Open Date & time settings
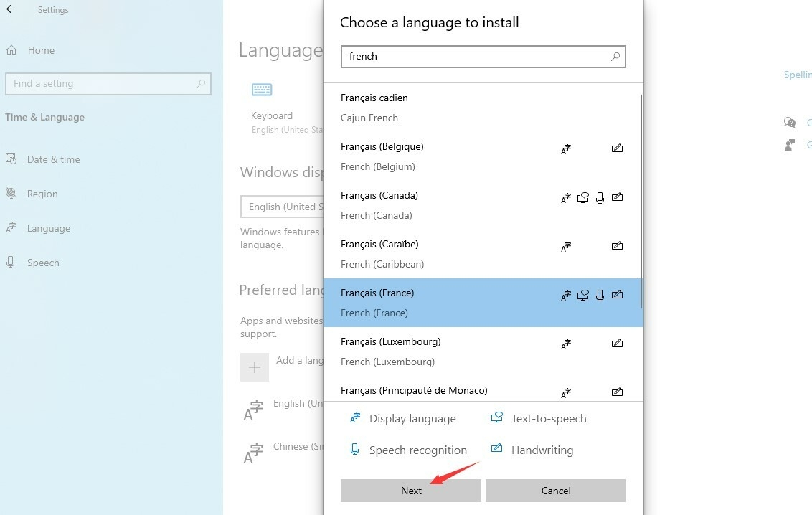Screen dimensions: 812x515 [x=53, y=159]
